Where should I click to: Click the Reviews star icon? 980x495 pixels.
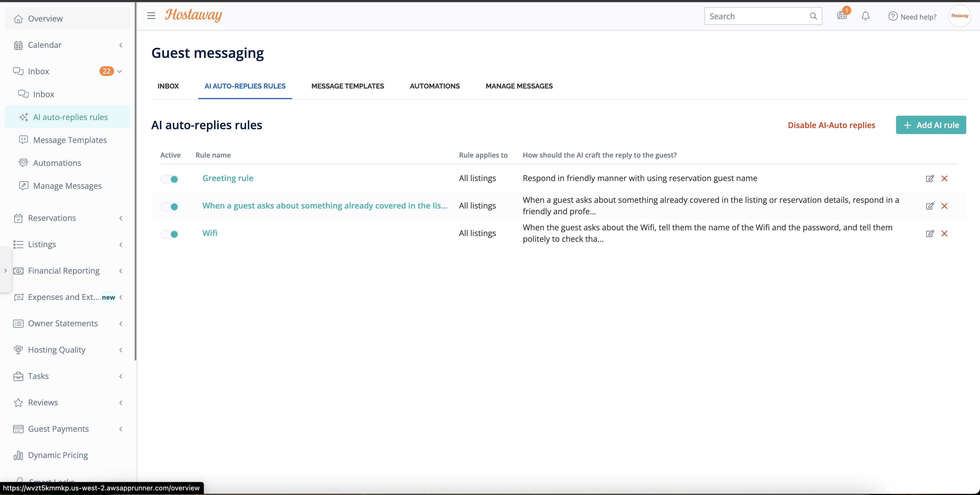tap(18, 402)
